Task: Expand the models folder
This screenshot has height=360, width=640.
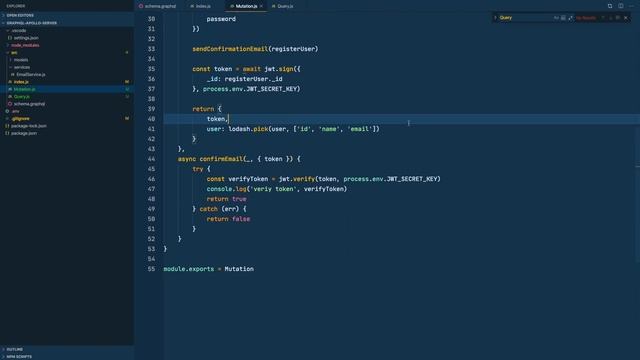Action: point(67,60)
